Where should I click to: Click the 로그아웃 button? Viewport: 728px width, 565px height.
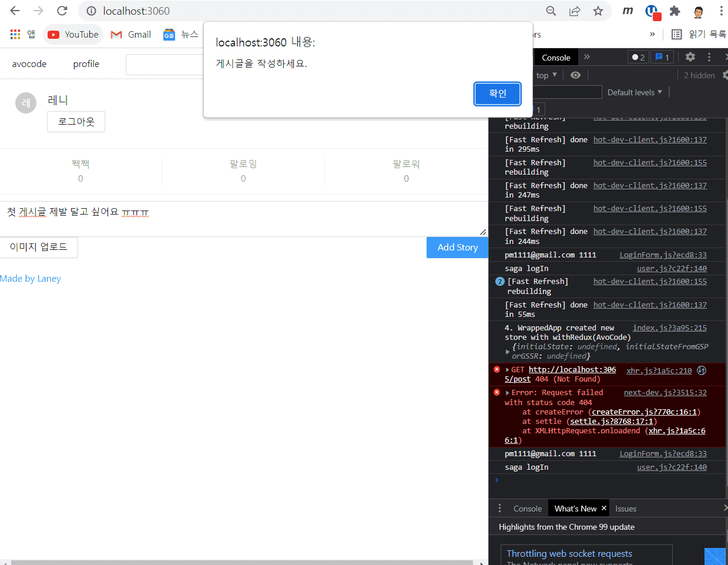(x=76, y=122)
